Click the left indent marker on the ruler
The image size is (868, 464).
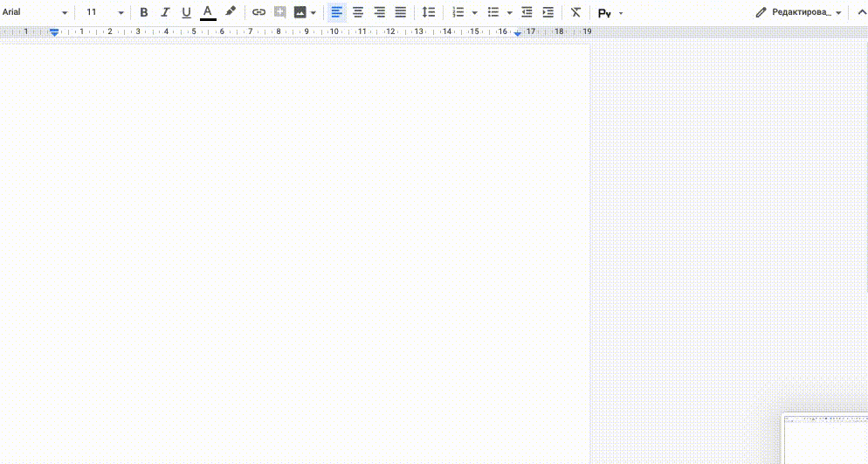54,32
